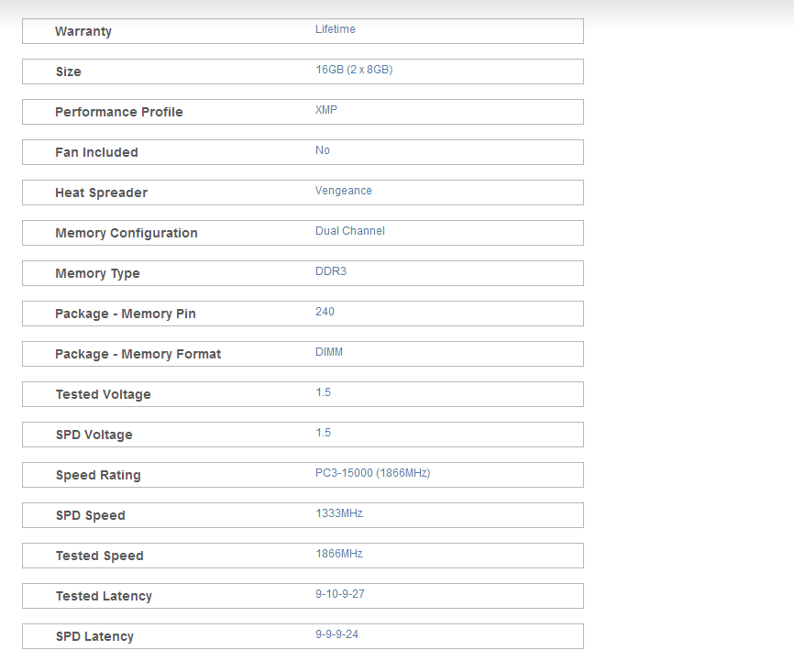Select the Vengeance value text
This screenshot has height=672, width=794.
click(344, 191)
